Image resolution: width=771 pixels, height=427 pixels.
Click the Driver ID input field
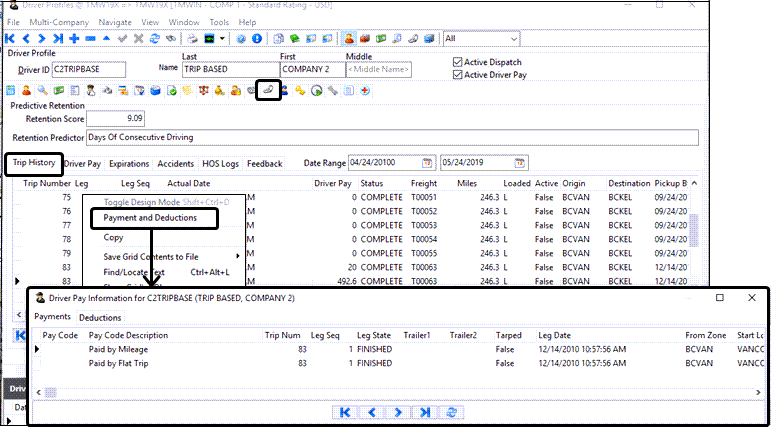(88, 70)
